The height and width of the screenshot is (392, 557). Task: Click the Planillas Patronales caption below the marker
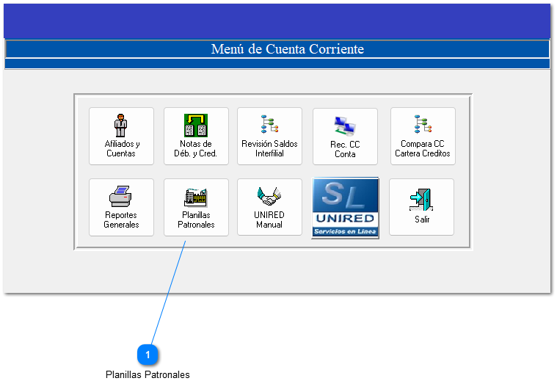pyautogui.click(x=148, y=374)
